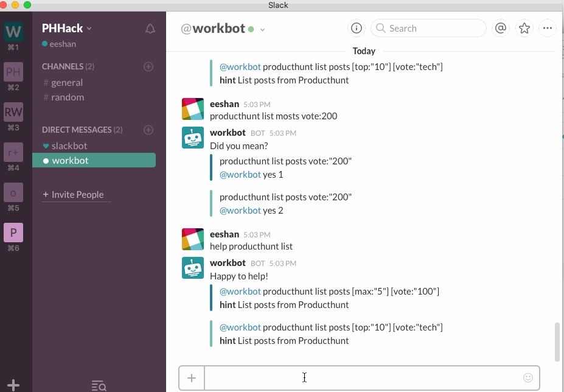Click eeshan name on 'help producthunt list' message
This screenshot has height=392, width=564.
click(225, 234)
